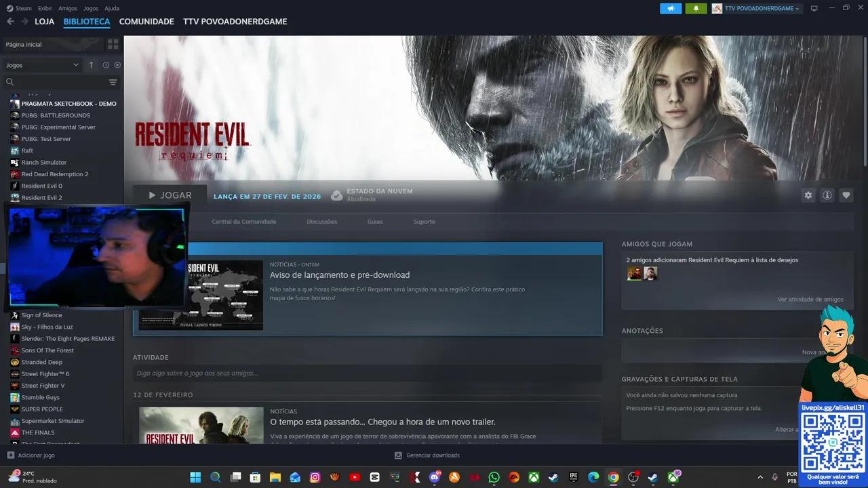Open news 'O tempo está passando' trailer

click(382, 422)
